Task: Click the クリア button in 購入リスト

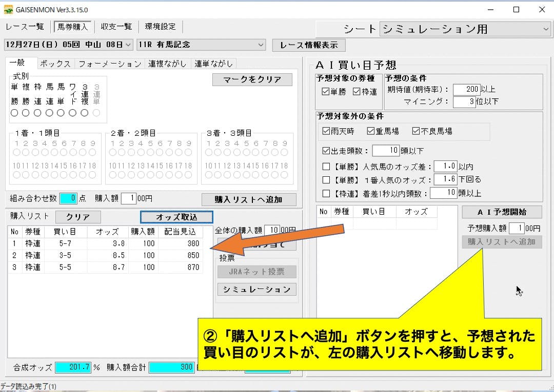Action: pyautogui.click(x=78, y=217)
